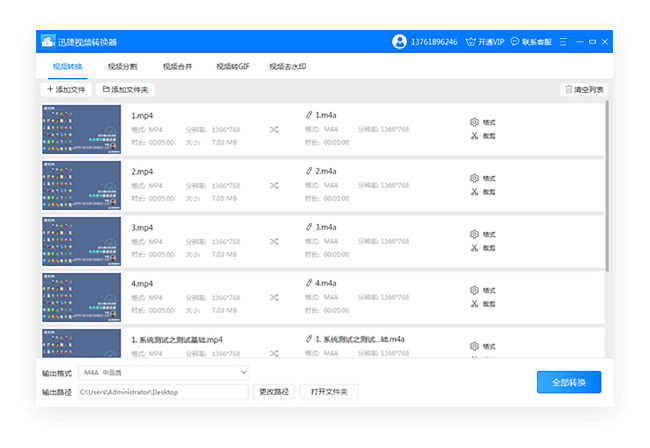Click the 打开文件夹 button
The width and height of the screenshot is (650, 448).
click(x=329, y=392)
